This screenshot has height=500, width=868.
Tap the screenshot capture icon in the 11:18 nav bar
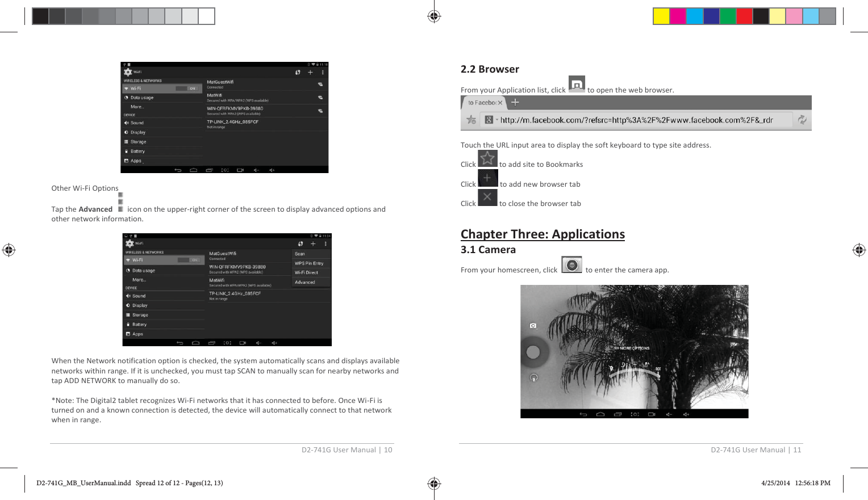point(225,170)
